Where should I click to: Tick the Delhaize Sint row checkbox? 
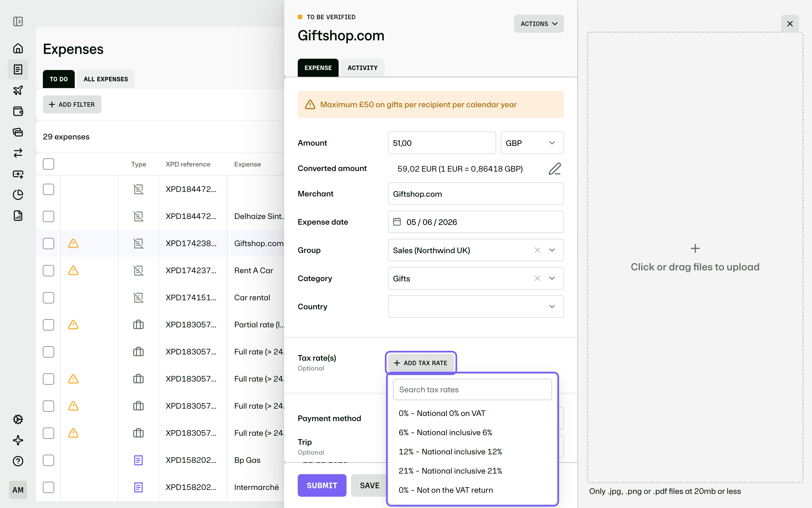(x=48, y=216)
